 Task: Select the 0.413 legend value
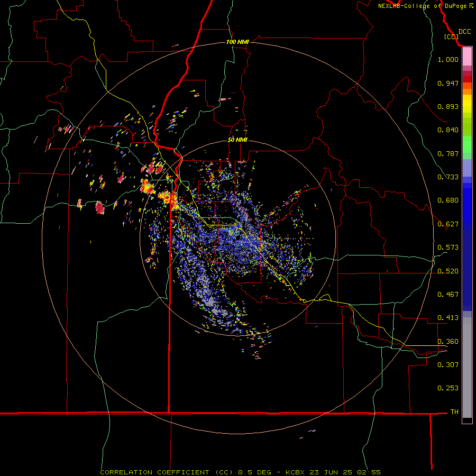click(x=448, y=318)
